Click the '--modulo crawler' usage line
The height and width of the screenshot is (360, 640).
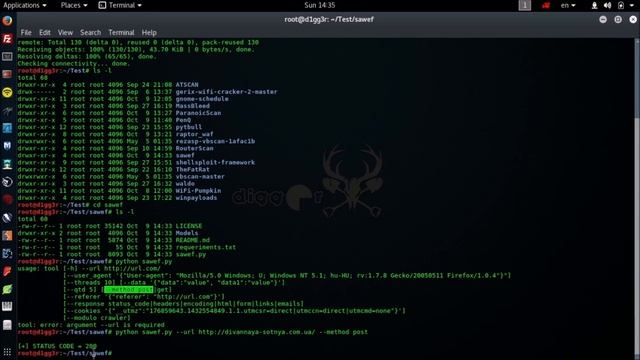coord(97,318)
